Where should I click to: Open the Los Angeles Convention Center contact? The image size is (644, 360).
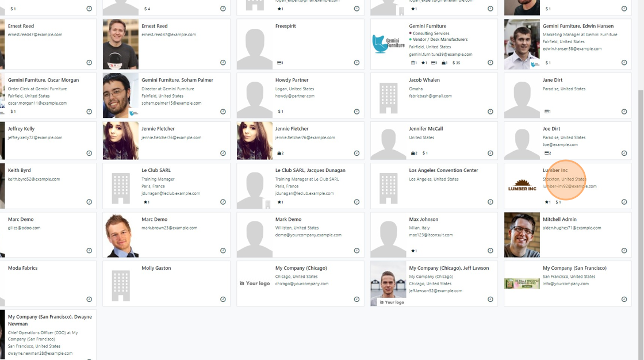pyautogui.click(x=434, y=186)
